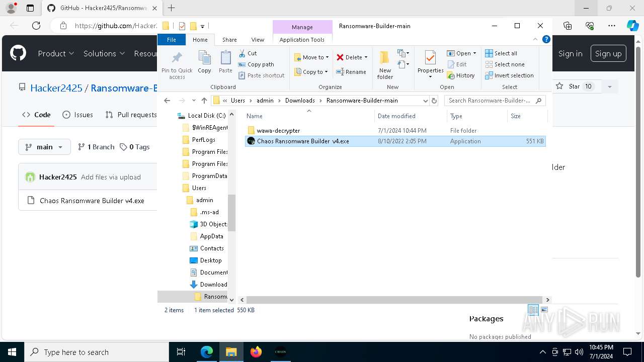Switch to the View ribbon tab
This screenshot has height=362, width=644.
click(258, 40)
